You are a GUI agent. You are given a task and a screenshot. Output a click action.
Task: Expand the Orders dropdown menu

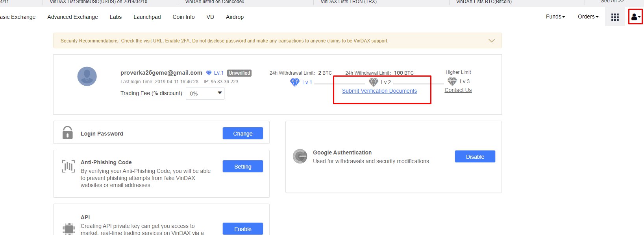point(588,17)
